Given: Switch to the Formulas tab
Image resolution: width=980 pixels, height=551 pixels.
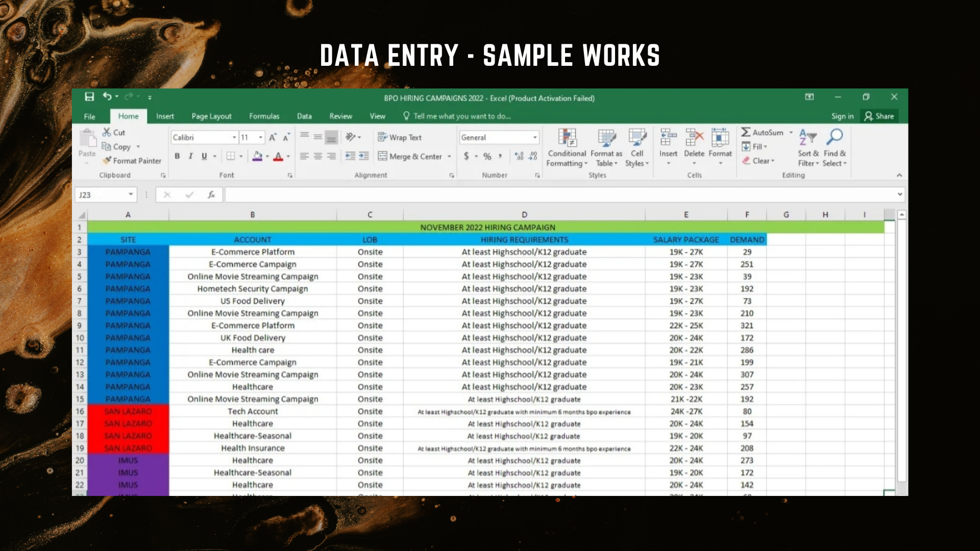Looking at the screenshot, I should tap(264, 116).
